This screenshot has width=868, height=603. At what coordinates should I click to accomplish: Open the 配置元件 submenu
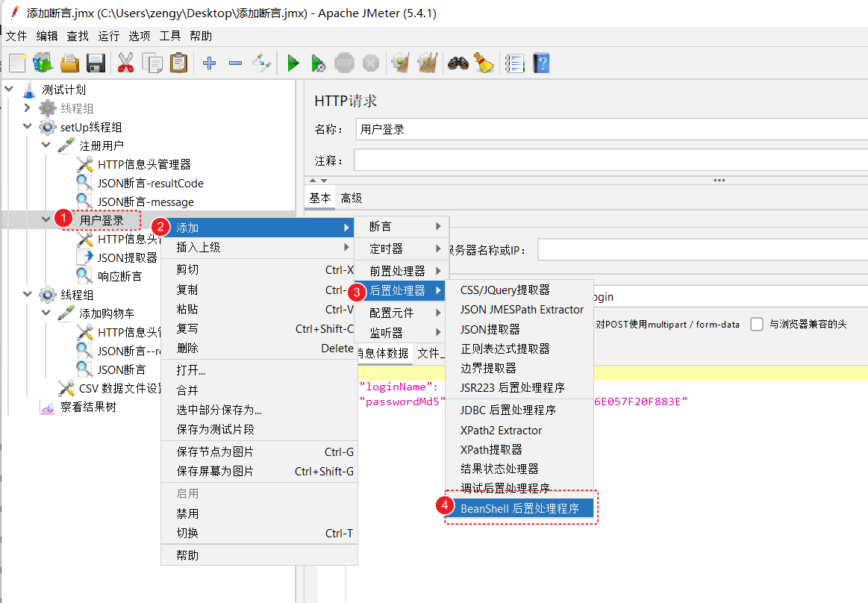pyautogui.click(x=402, y=313)
